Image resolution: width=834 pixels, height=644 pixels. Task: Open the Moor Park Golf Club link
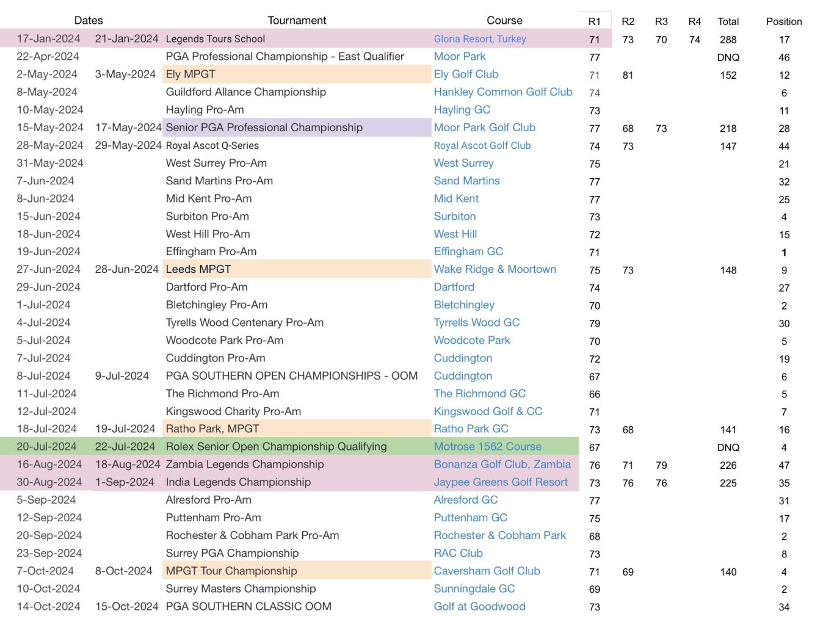click(x=485, y=128)
